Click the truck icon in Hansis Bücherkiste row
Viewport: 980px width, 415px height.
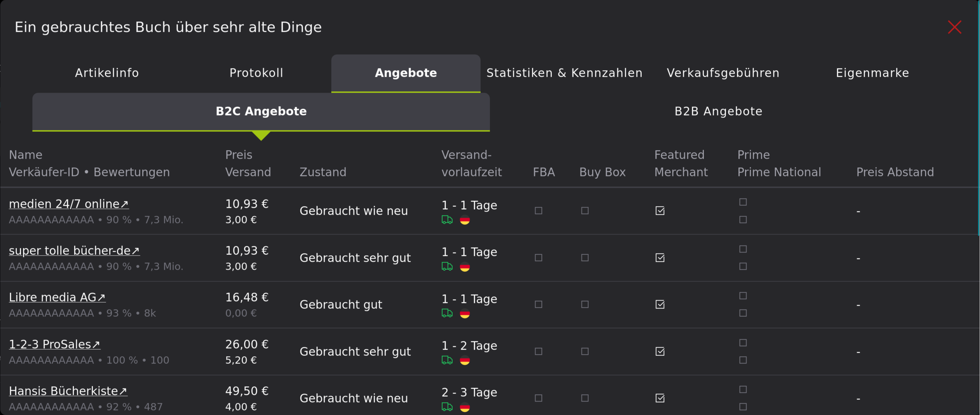coord(448,407)
